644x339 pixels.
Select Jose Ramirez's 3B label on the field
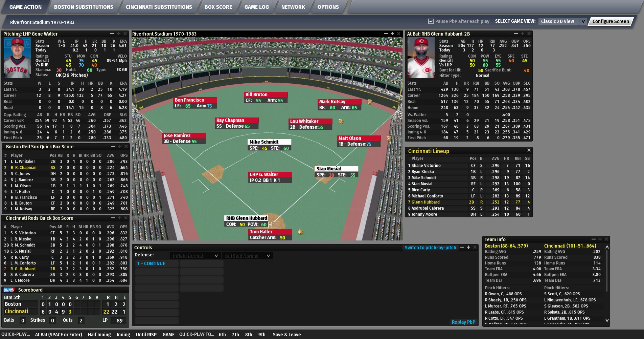click(184, 139)
